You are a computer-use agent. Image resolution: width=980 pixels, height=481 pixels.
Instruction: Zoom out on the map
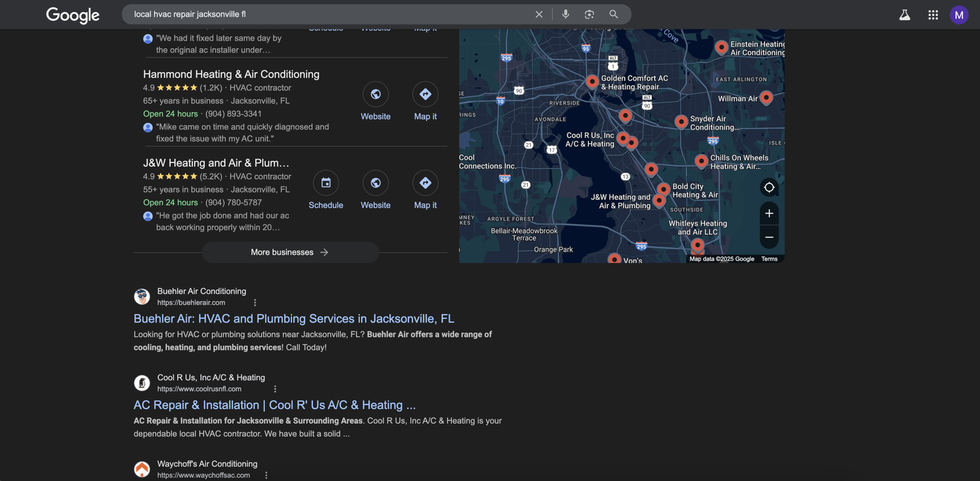tap(769, 237)
